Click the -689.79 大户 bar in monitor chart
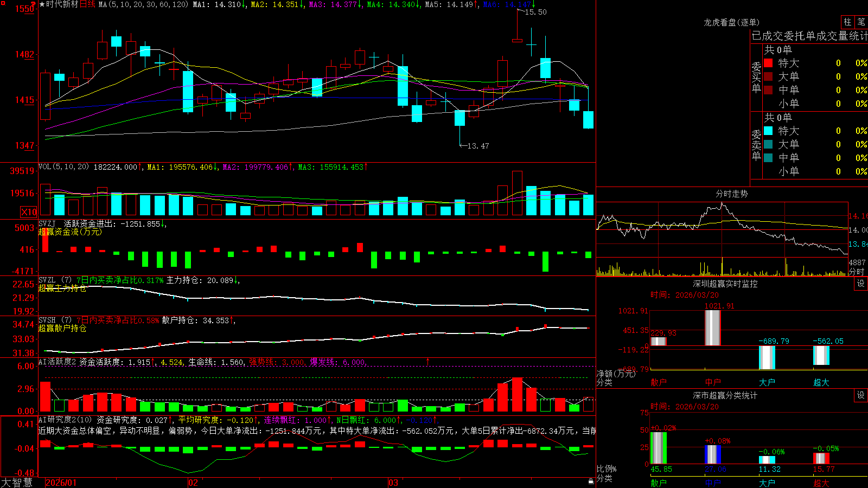Viewport: 868px width, 488px height. [767, 357]
